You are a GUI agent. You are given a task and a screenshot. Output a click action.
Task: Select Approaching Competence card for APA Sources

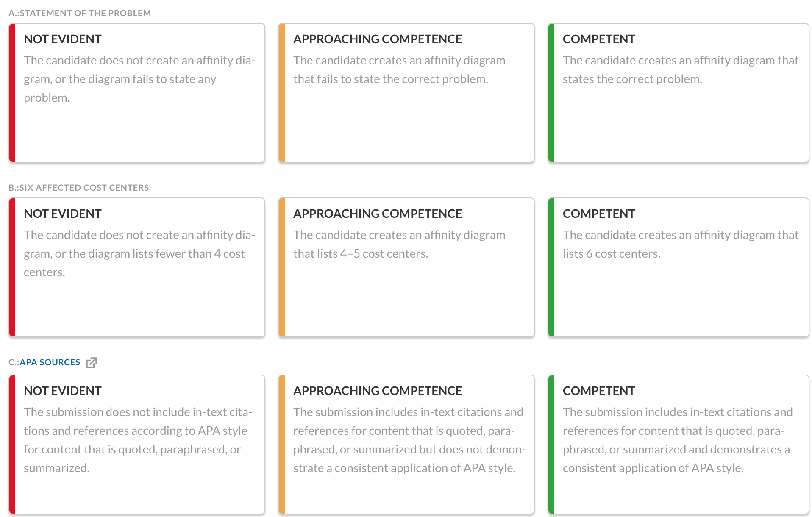click(x=406, y=445)
